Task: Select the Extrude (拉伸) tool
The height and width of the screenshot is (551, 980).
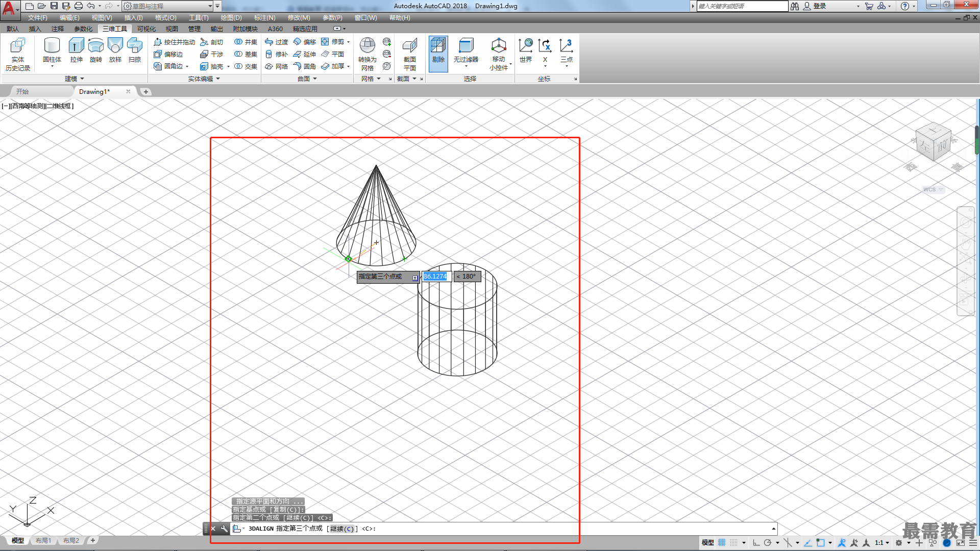Action: 76,49
